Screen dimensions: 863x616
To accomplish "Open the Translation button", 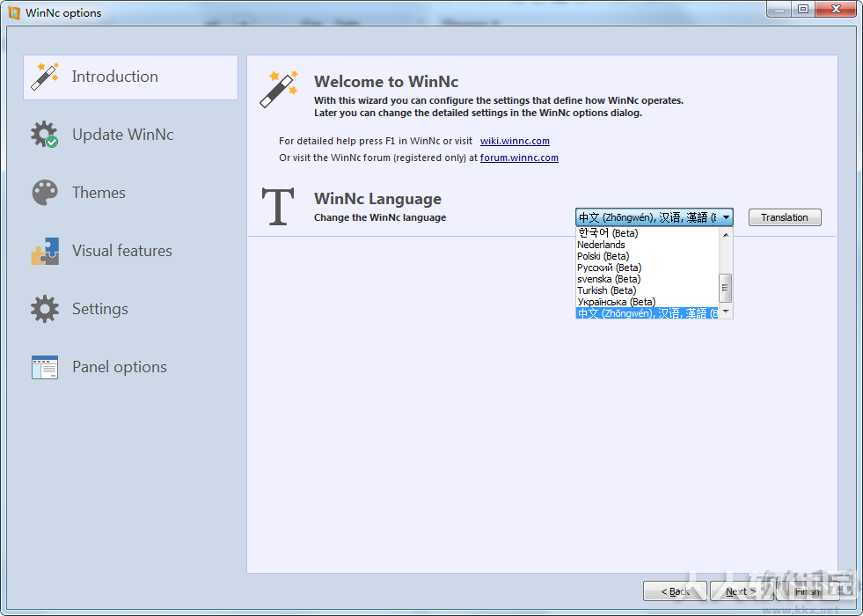I will (x=785, y=217).
